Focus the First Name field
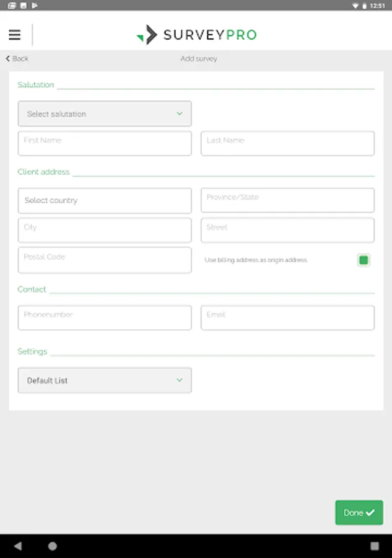The width and height of the screenshot is (392, 558). coord(105,143)
